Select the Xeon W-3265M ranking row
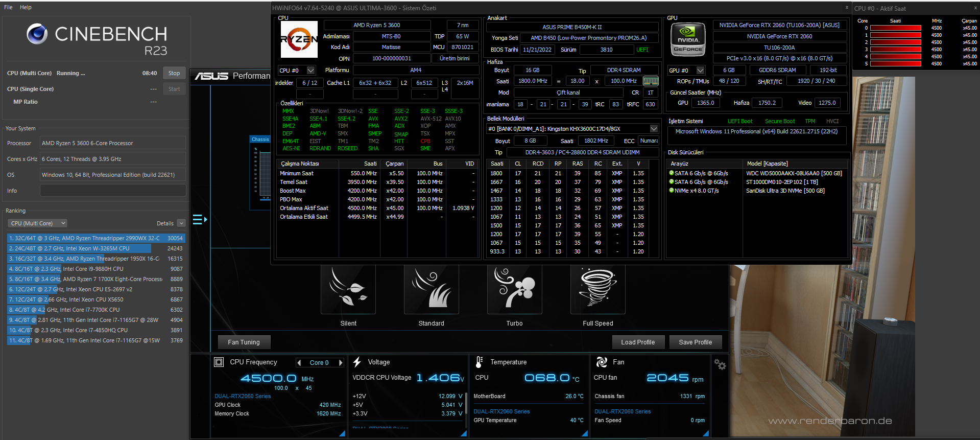Screen dimensions: 980x440 [95, 248]
